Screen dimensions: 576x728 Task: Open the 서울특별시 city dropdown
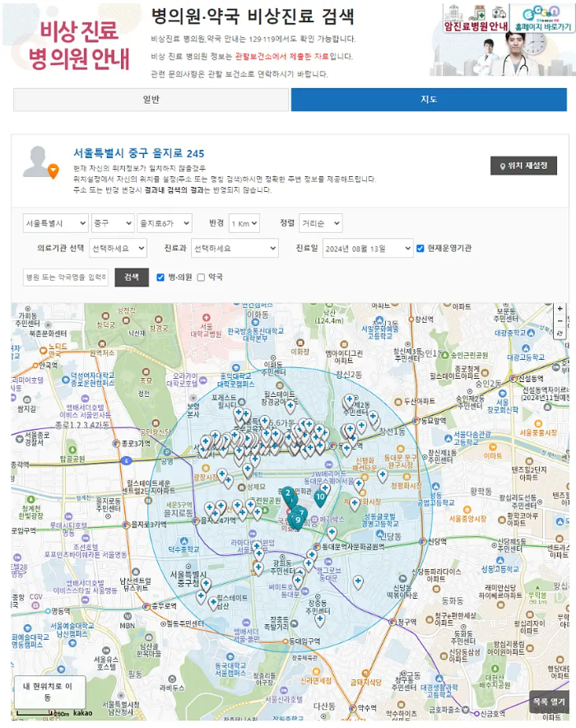click(x=56, y=223)
